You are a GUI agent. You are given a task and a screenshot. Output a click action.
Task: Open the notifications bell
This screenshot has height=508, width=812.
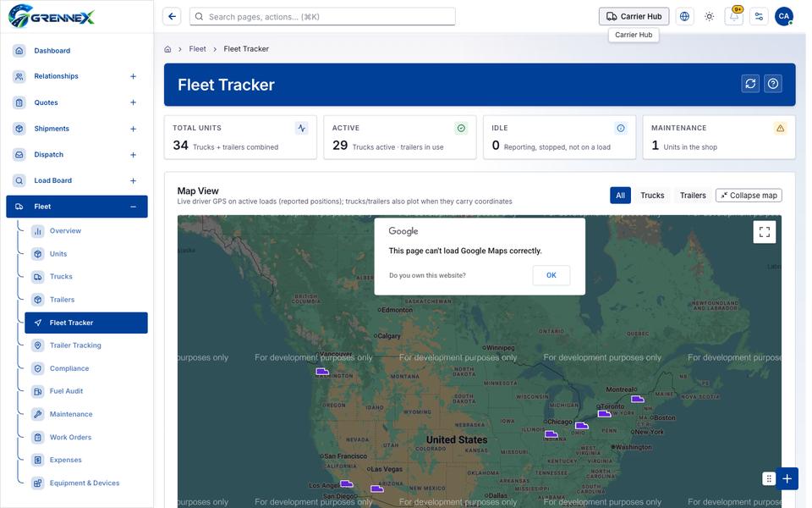(x=734, y=17)
